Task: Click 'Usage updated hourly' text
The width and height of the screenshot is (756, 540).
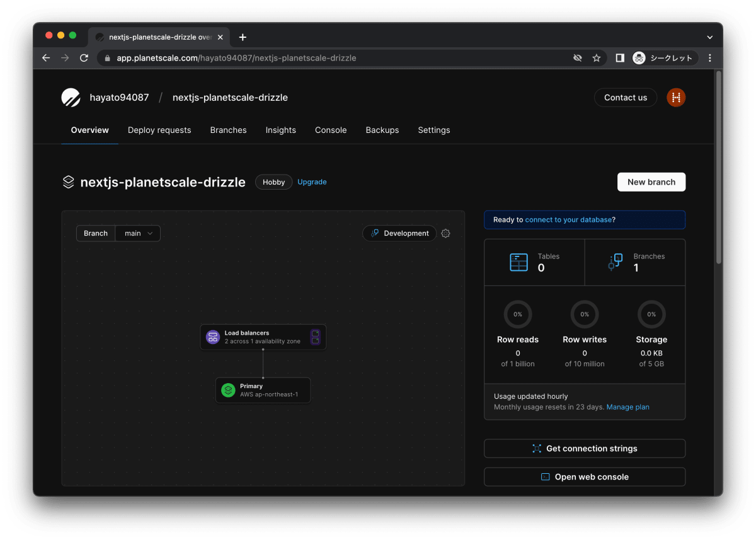Action: (531, 396)
